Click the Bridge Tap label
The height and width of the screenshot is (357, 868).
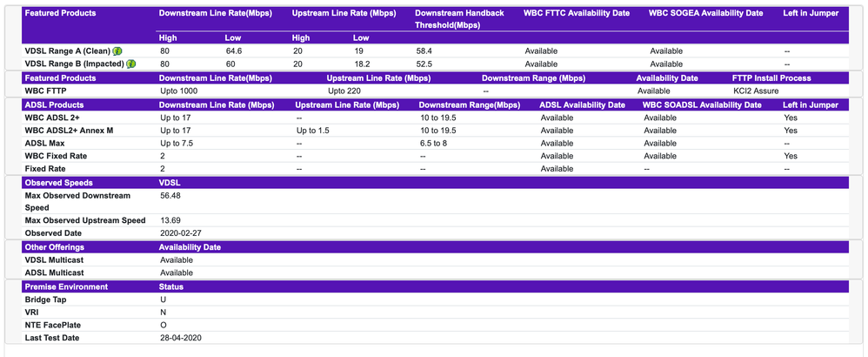pos(46,300)
